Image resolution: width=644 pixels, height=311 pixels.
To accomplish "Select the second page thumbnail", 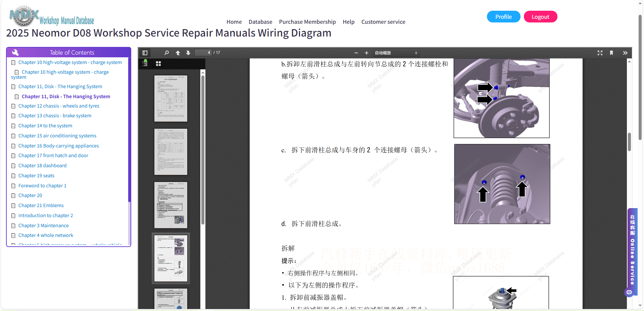I will (171, 152).
